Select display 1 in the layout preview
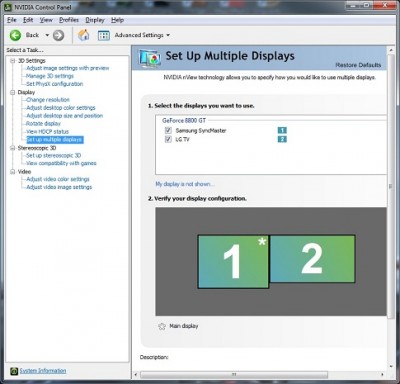Image resolution: width=400 pixels, height=384 pixels. click(x=233, y=262)
